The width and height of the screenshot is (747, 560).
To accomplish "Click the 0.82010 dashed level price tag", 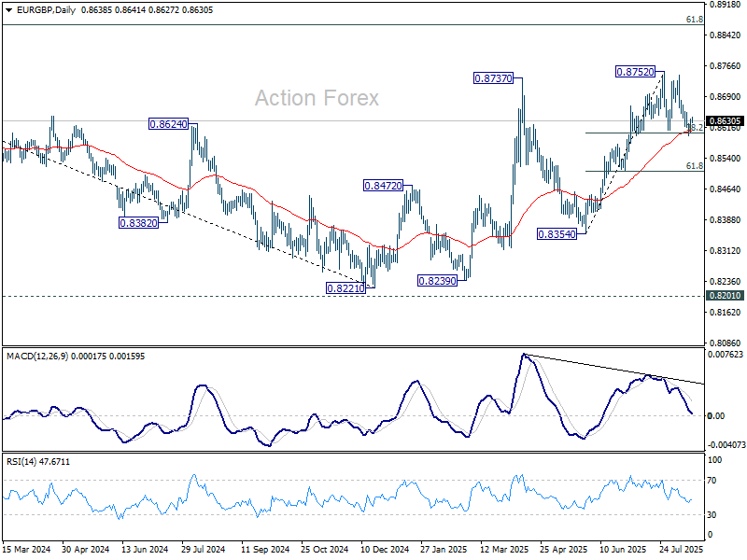I will 726,296.
